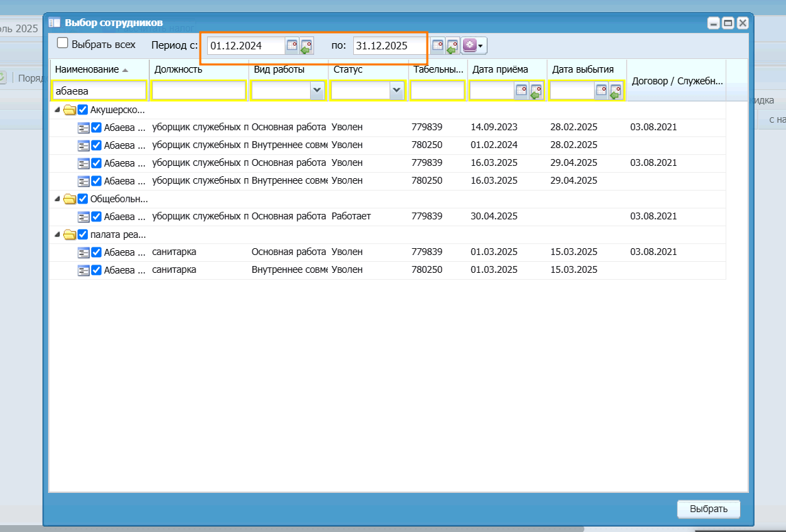
Task: Collapse the Общебольн... folder node
Action: point(57,198)
